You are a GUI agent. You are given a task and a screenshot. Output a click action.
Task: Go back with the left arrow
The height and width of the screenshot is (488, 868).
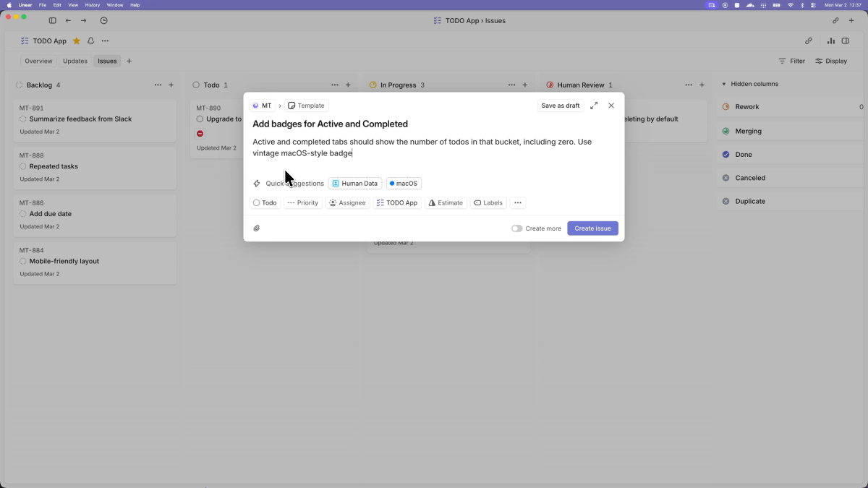click(68, 21)
